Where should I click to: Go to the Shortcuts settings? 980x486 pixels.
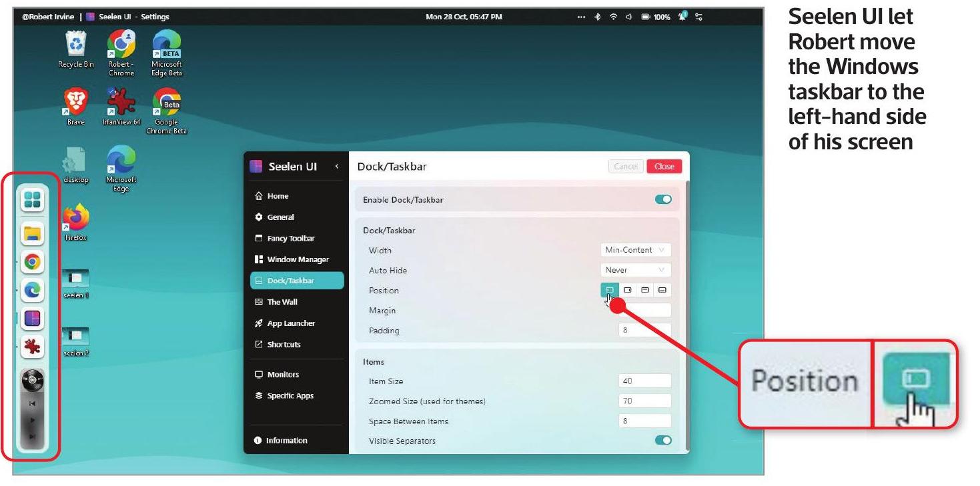pyautogui.click(x=297, y=345)
